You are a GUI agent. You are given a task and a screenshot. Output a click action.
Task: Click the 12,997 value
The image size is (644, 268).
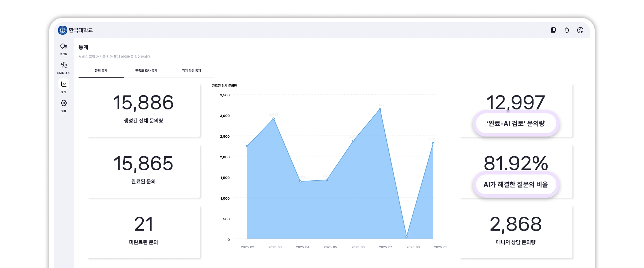[x=516, y=102]
